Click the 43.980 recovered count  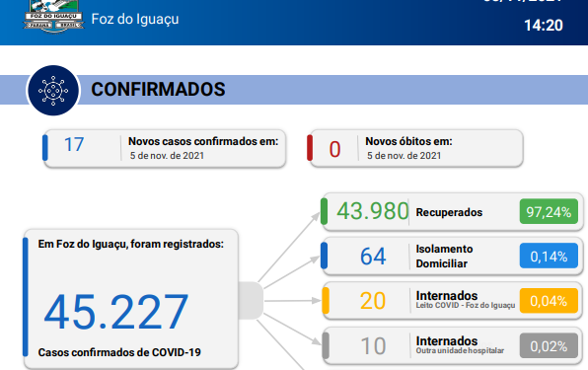click(x=372, y=211)
